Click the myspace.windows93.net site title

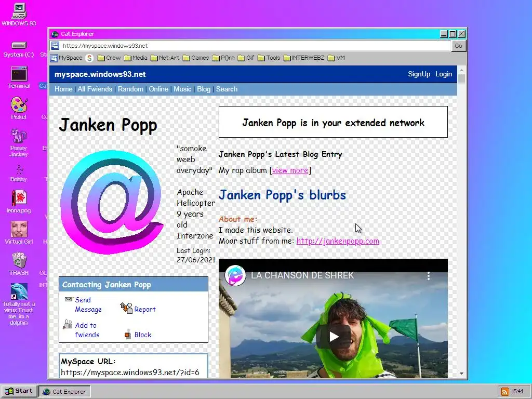pyautogui.click(x=100, y=74)
